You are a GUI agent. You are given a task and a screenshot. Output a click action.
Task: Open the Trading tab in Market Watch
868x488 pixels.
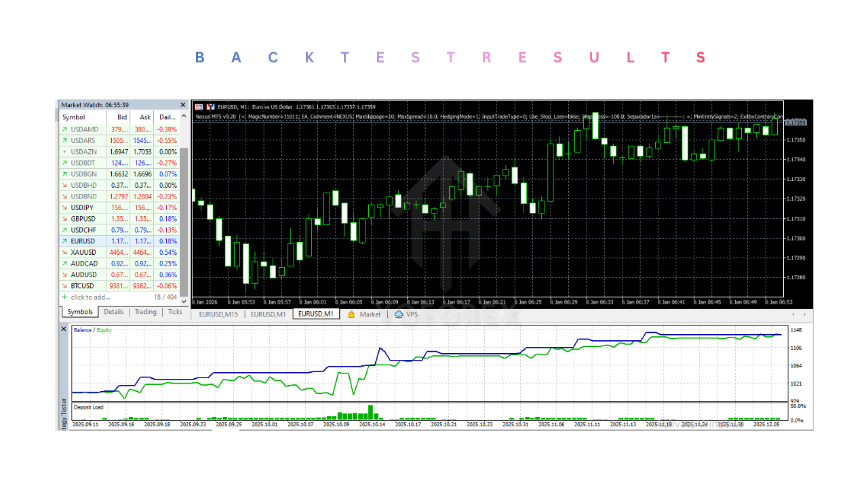145,312
